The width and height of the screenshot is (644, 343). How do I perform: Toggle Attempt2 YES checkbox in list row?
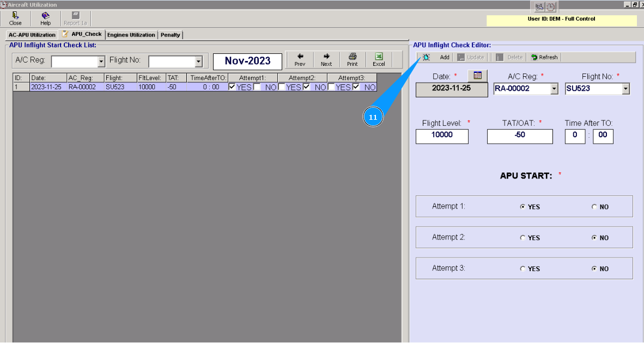(282, 87)
